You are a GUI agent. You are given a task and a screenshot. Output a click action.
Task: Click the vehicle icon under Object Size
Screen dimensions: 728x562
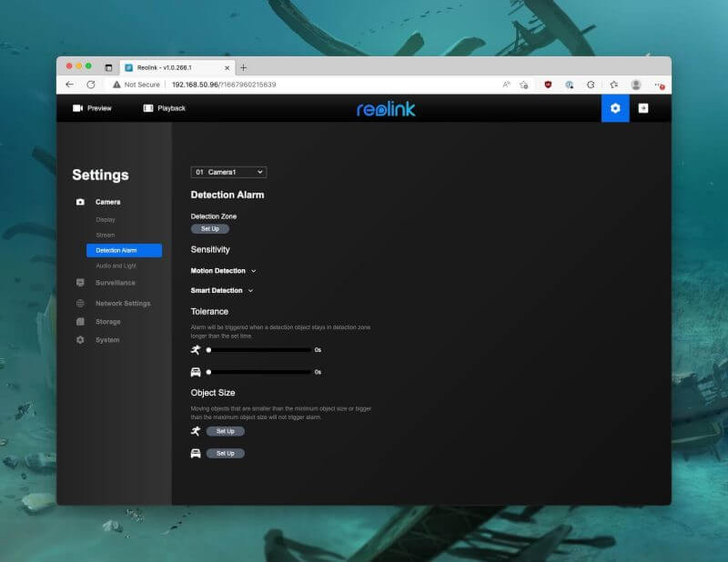pos(196,454)
